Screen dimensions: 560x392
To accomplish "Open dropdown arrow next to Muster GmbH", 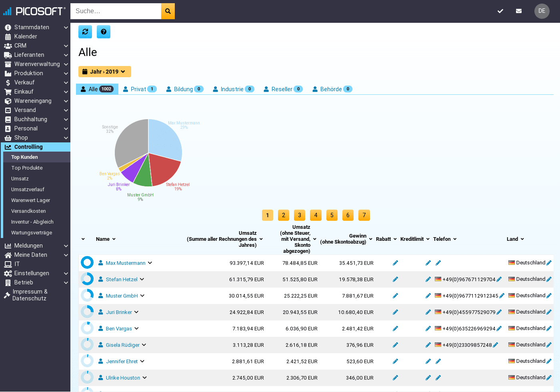I will coord(142,296).
